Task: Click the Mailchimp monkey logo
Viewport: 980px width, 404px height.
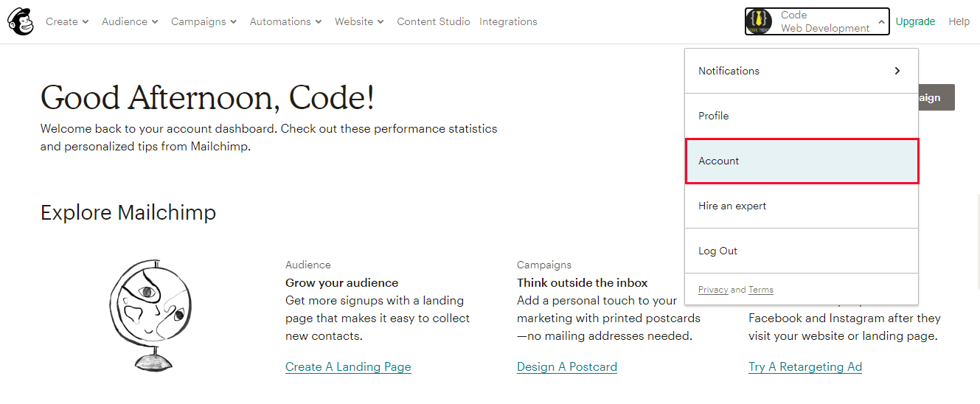Action: (20, 21)
